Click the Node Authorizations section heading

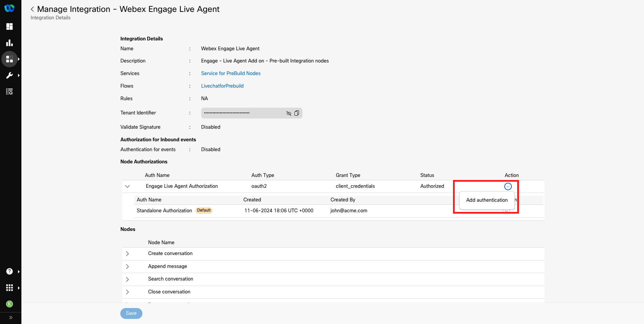[x=144, y=162]
